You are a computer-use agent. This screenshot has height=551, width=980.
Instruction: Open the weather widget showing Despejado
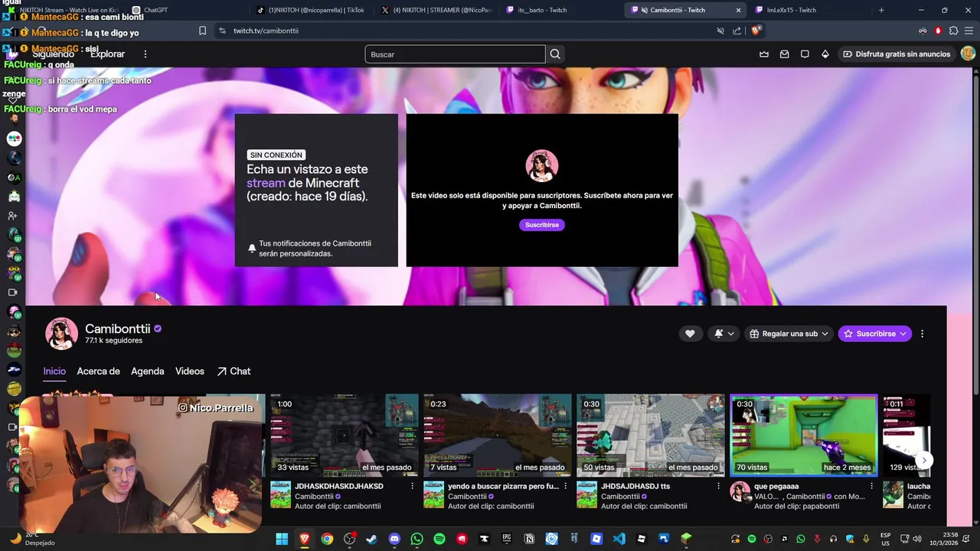[x=31, y=539]
